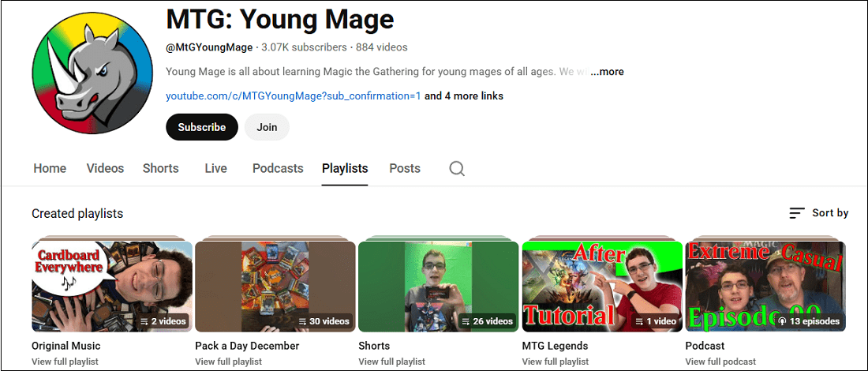
Task: Click the 13 episodes podcast badge
Action: [808, 321]
